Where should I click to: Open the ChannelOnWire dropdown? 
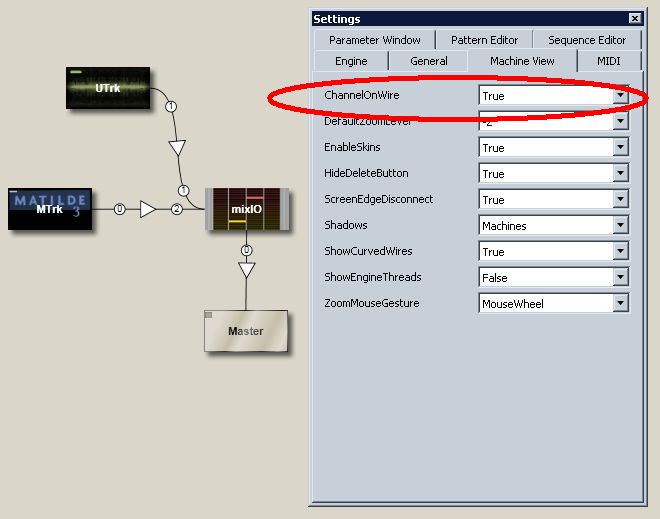[x=620, y=96]
